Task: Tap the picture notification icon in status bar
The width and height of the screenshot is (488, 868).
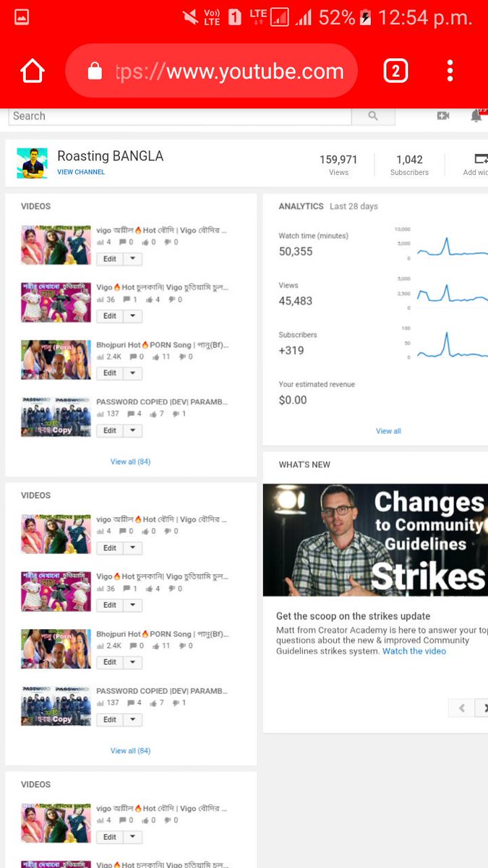Action: pos(22,17)
